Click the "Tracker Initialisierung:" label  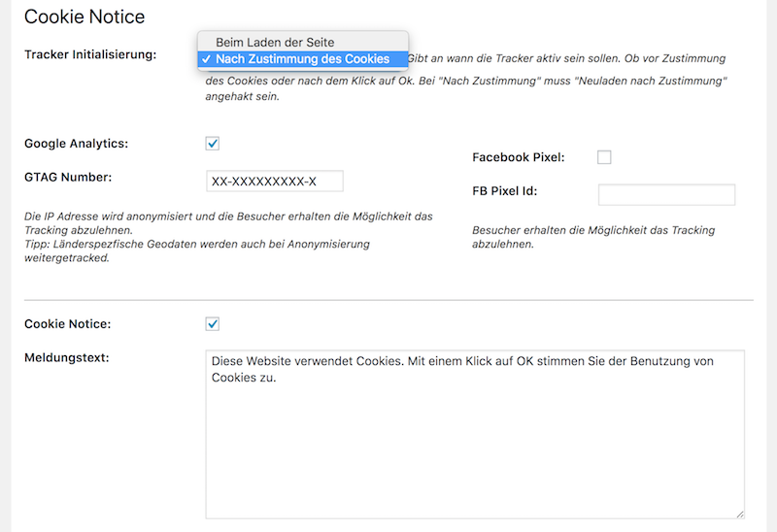(90, 54)
